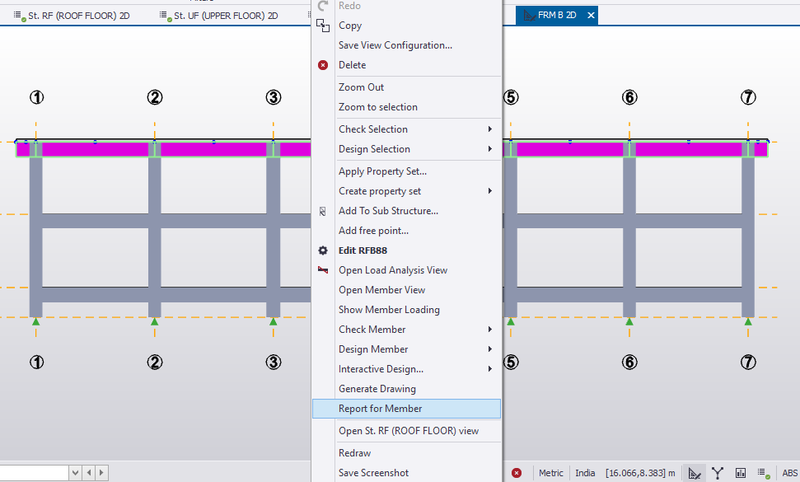Select magenta roof beam between grids 6 and 7
Image resolution: width=800 pixels, height=482 pixels.
tap(689, 149)
